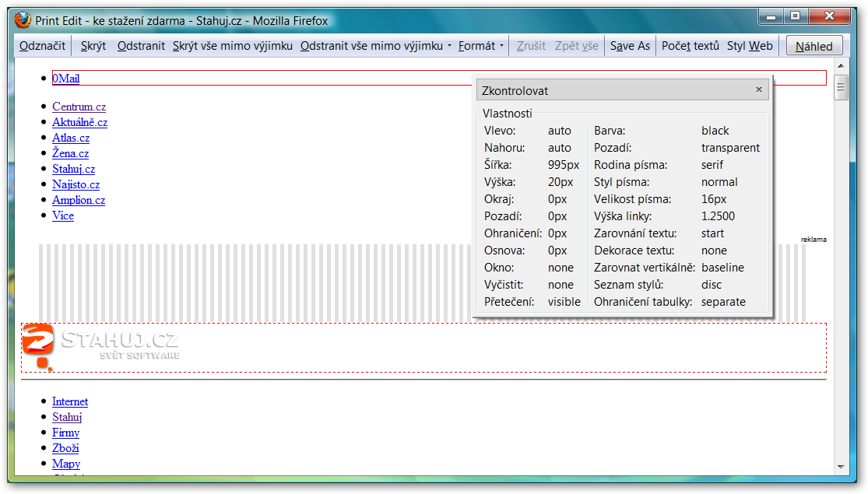Click the Firefox logo in title bar
Viewport: 868px width, 494px height.
coord(23,20)
